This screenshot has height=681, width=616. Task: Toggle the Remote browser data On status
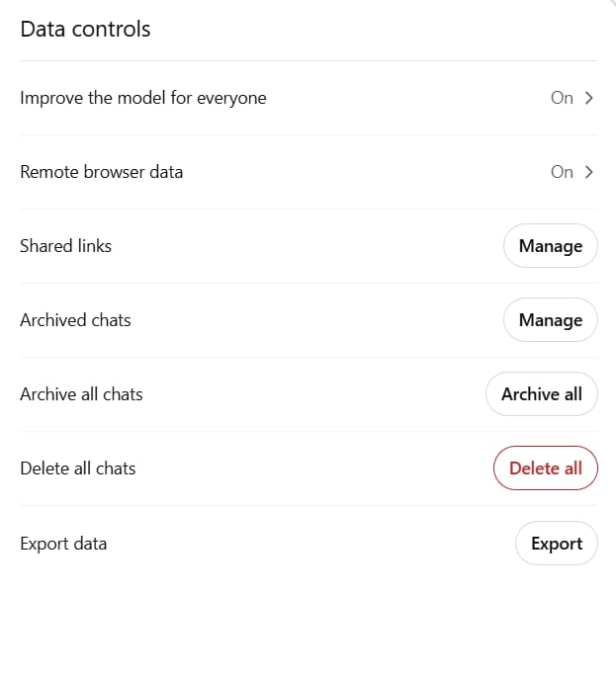pyautogui.click(x=562, y=172)
